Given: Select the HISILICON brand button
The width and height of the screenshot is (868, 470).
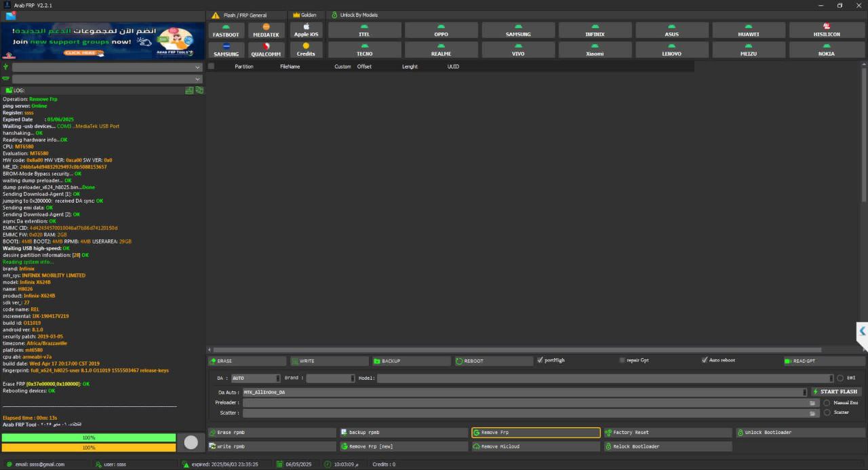Looking at the screenshot, I should pos(826,31).
